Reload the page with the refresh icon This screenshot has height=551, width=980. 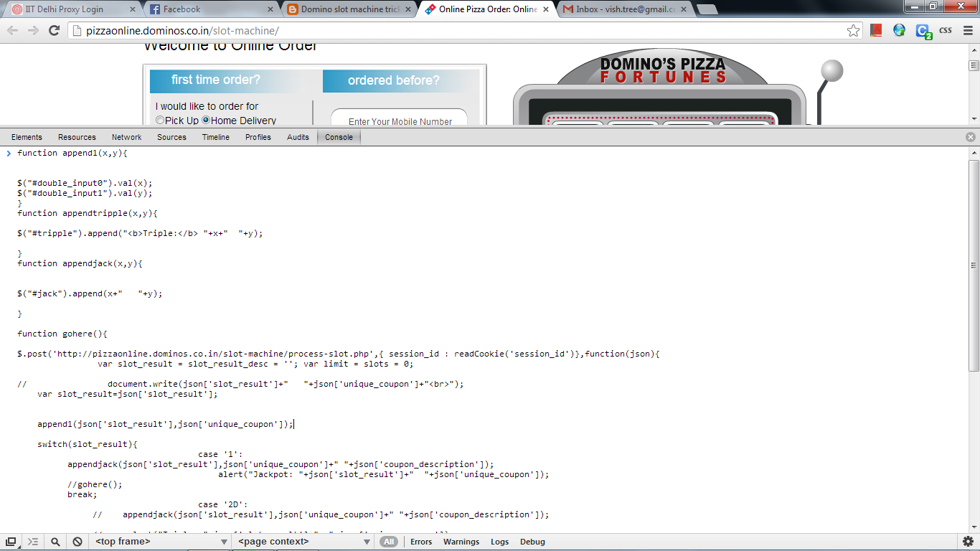click(x=54, y=30)
